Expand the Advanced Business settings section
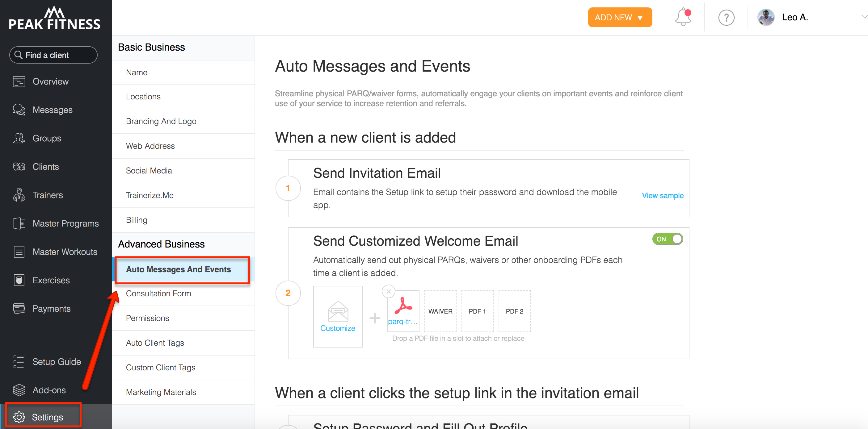 pyautogui.click(x=161, y=244)
